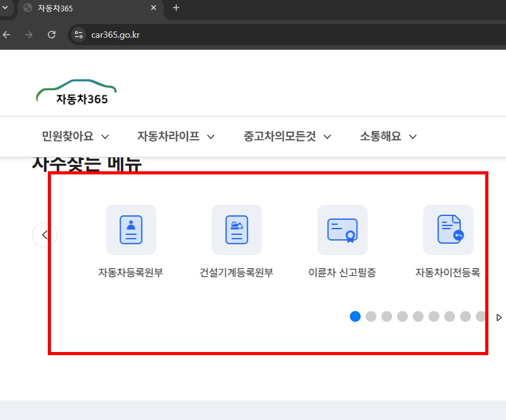Select the 건설기계등록원부 document icon
The height and width of the screenshot is (420, 506).
coord(236,230)
